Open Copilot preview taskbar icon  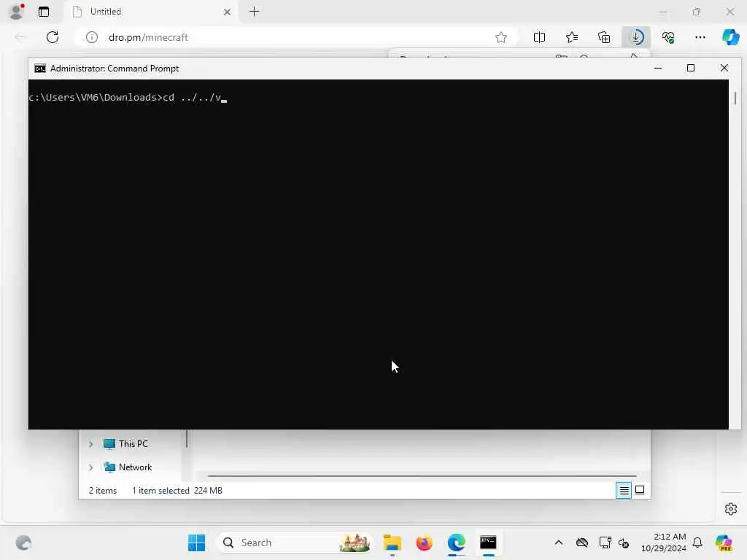(724, 542)
